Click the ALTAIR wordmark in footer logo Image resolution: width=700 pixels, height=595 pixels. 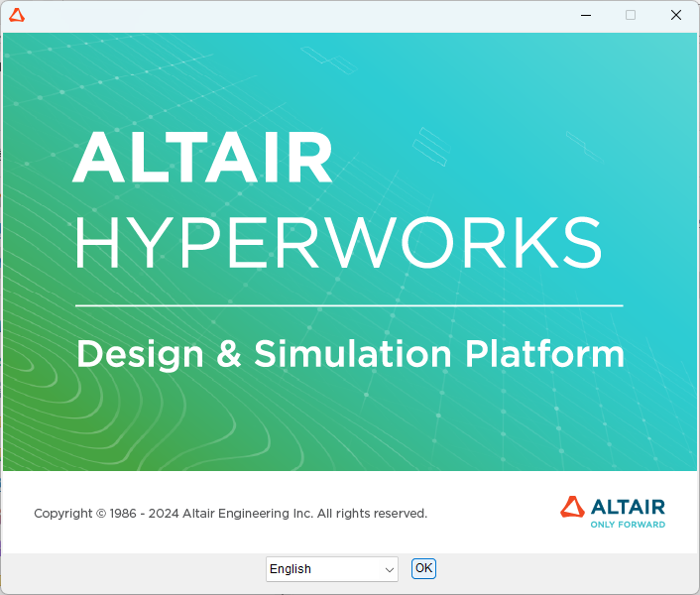pos(628,506)
